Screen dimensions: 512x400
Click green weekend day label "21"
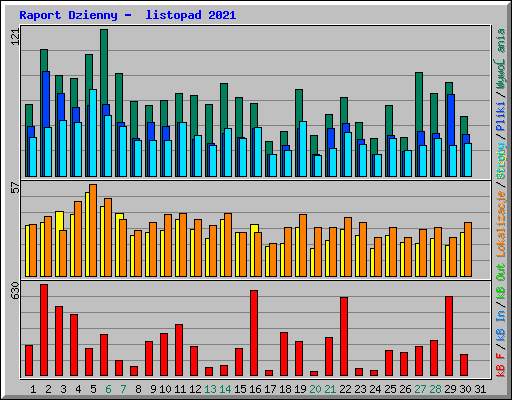point(330,389)
